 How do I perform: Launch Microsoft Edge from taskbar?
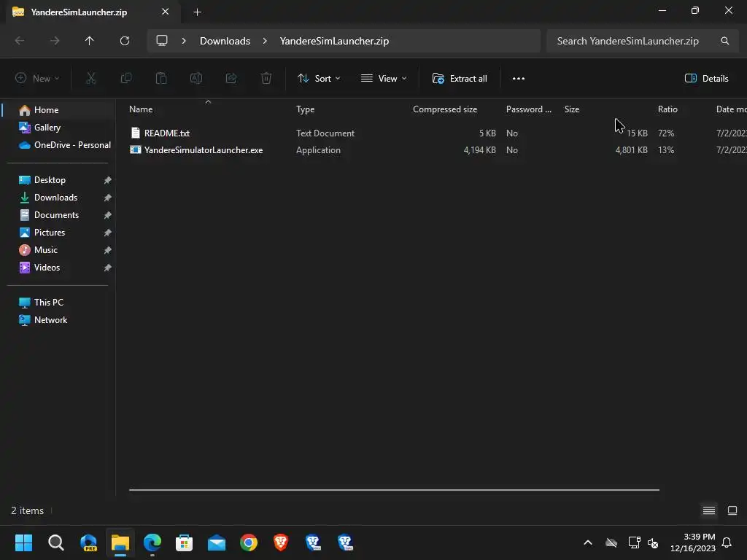click(x=152, y=542)
